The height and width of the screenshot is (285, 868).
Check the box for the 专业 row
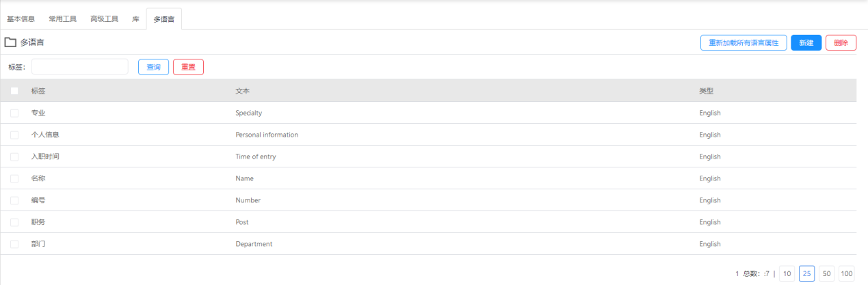click(x=14, y=113)
